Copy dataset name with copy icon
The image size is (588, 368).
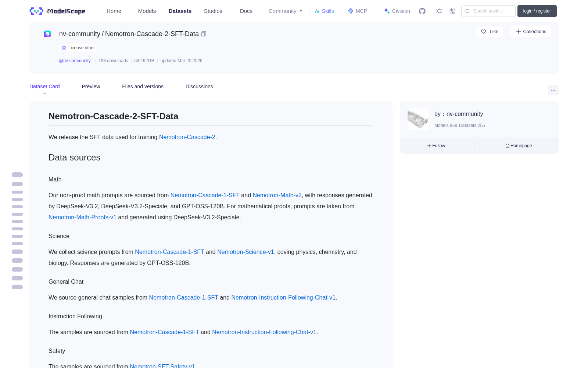coord(204,34)
